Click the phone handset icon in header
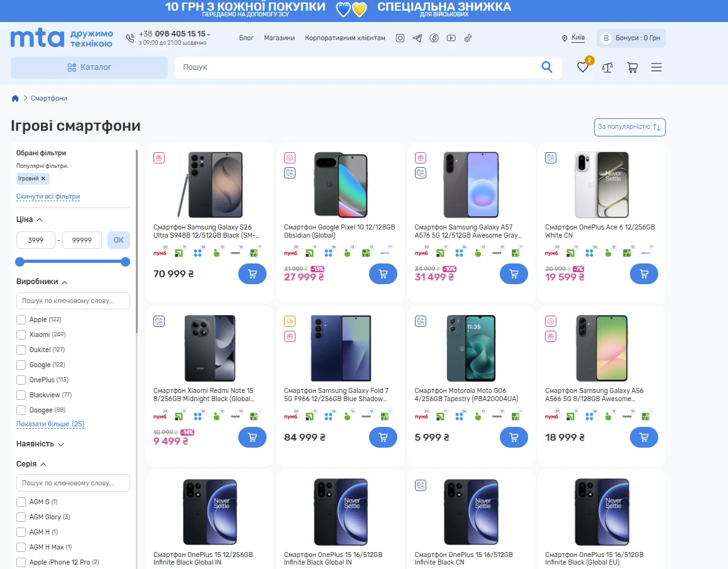The width and height of the screenshot is (728, 569). click(130, 38)
